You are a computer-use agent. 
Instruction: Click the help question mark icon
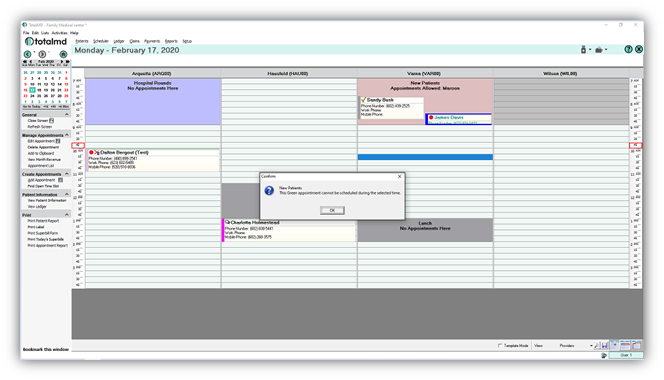pyautogui.click(x=628, y=50)
